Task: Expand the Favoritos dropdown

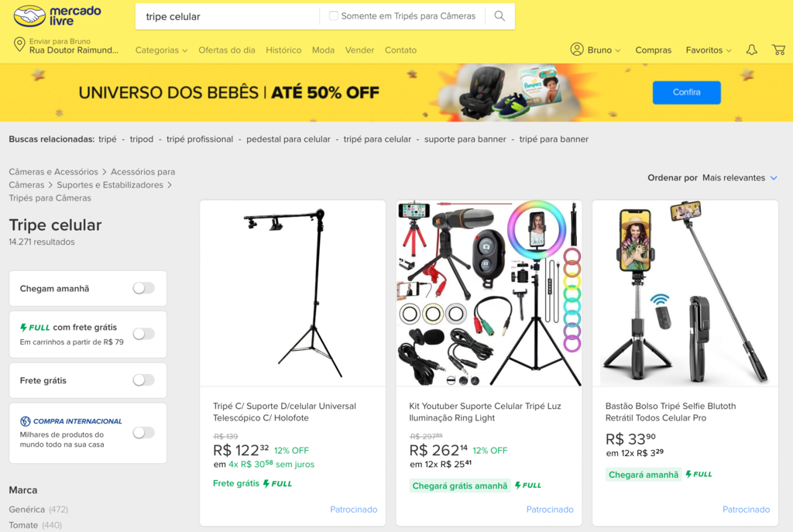Action: [x=706, y=50]
